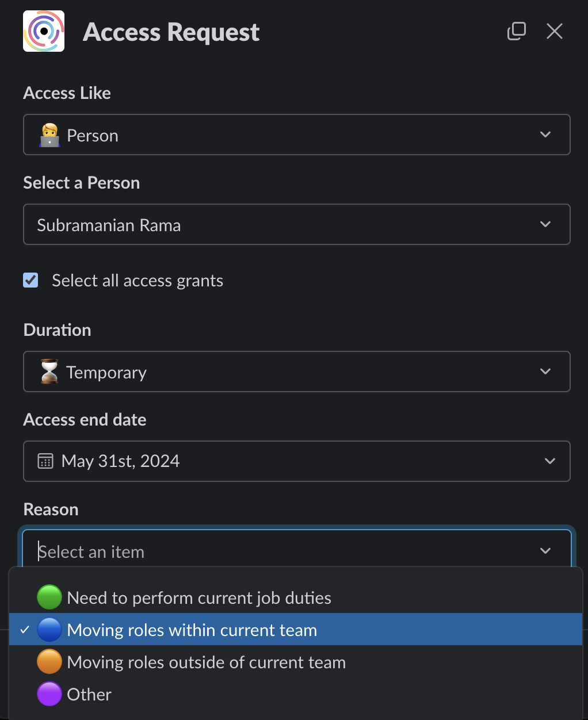
Task: Toggle Select all access grants checkbox
Action: [30, 280]
